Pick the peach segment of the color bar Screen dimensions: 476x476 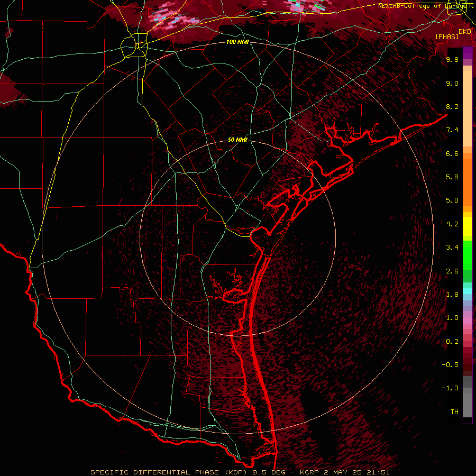pos(467,109)
